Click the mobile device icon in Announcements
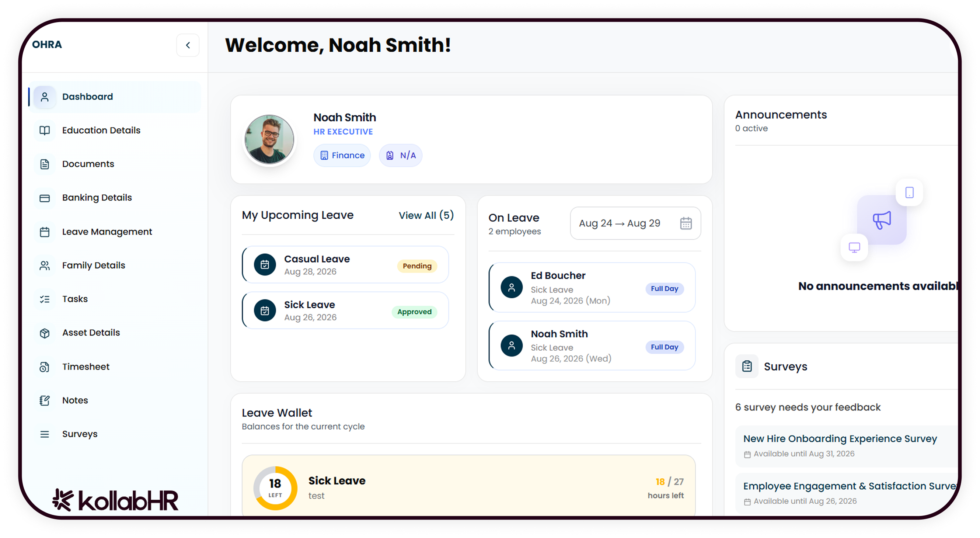Viewport: 980px width, 538px height. tap(909, 192)
